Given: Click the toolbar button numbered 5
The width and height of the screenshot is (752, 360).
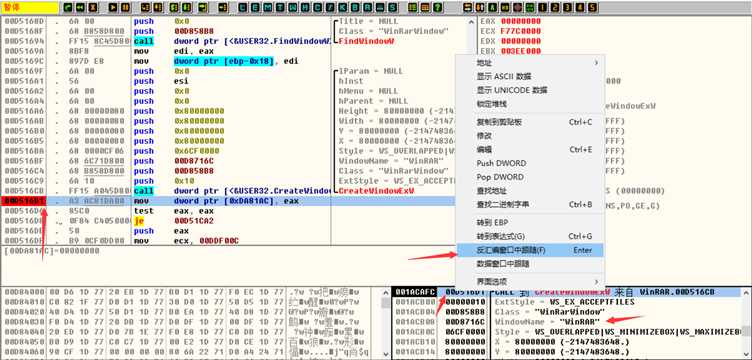Looking at the screenshot, I should point(592,7).
